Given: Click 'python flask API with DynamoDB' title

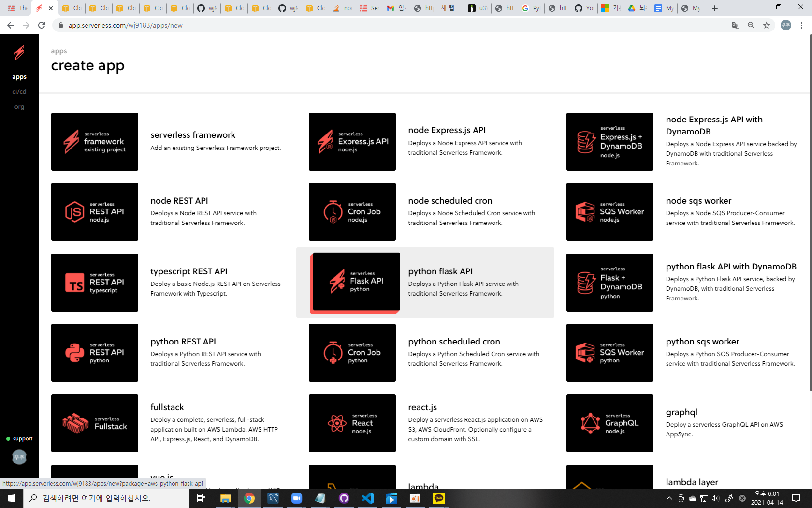Looking at the screenshot, I should tap(731, 267).
